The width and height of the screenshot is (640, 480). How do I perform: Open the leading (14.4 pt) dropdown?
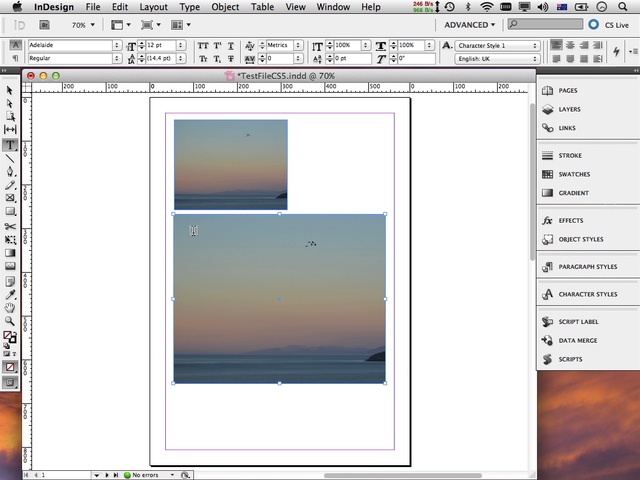[180, 58]
